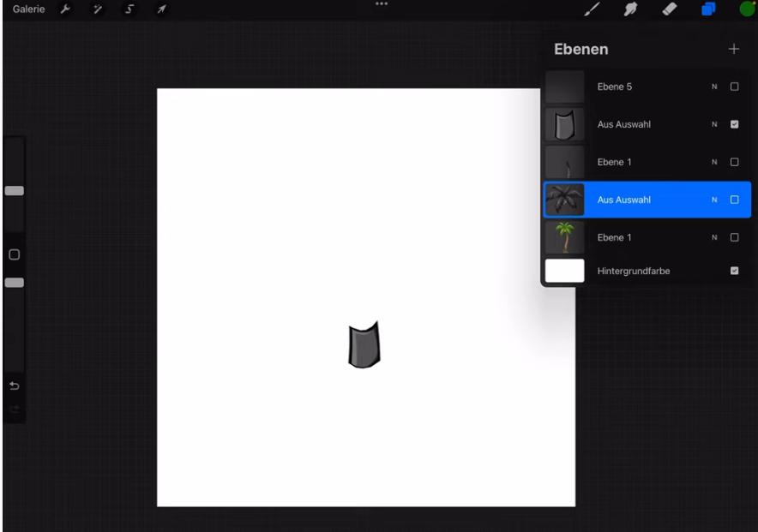
Task: Tap the empty Ebene 5 thumbnail
Action: pos(564,87)
